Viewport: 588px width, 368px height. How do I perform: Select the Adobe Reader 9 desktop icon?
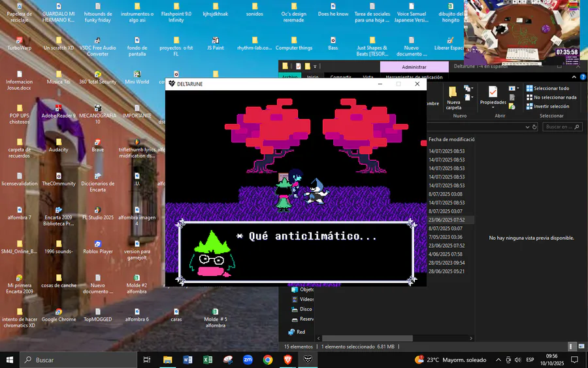(59, 111)
